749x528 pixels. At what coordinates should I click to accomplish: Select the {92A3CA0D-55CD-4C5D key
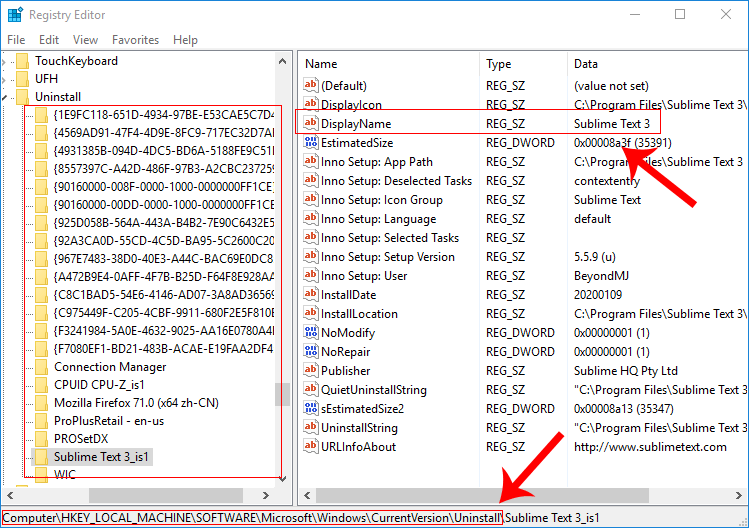point(163,241)
